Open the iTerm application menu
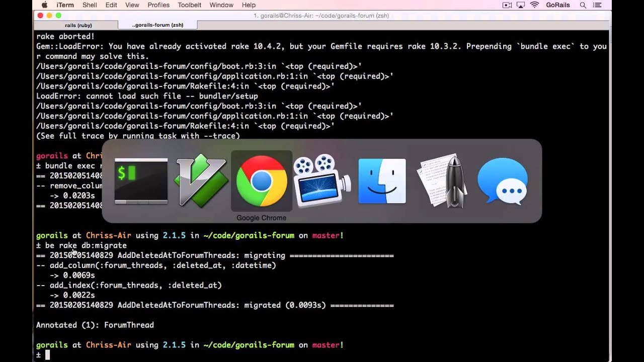 (x=65, y=5)
